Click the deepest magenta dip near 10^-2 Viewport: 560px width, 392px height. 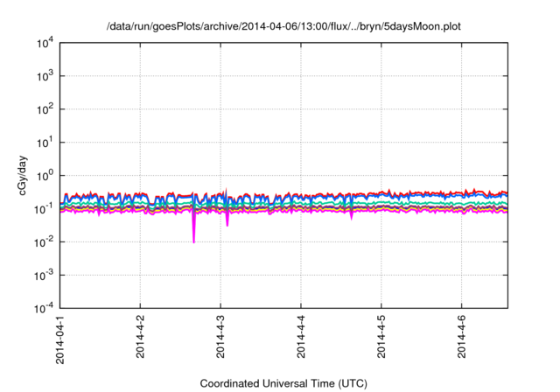194,228
